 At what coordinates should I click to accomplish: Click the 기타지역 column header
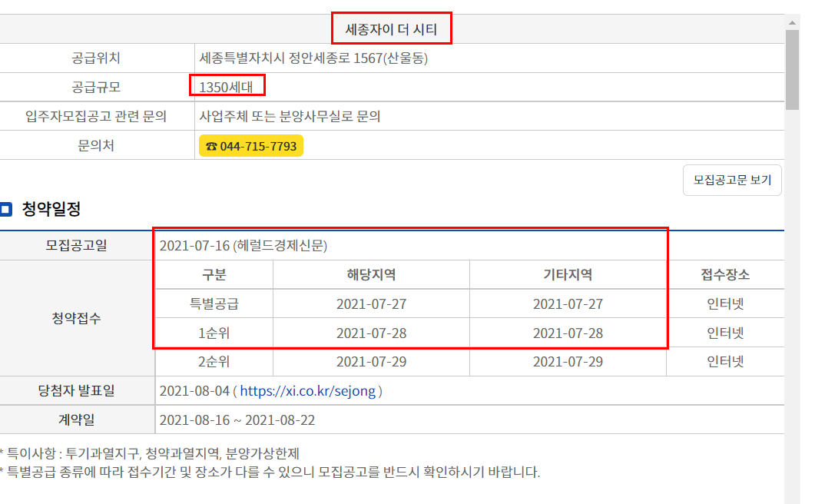pyautogui.click(x=568, y=274)
